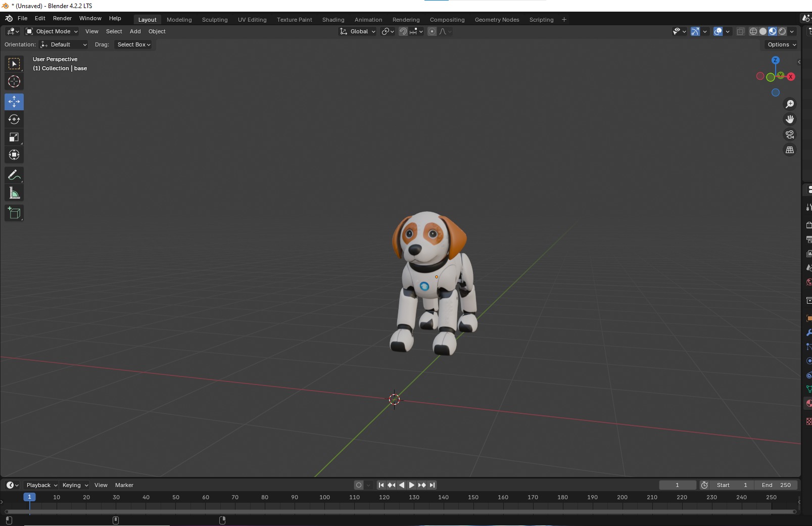Open Orientation Default dropdown
812x526 pixels.
(64, 44)
